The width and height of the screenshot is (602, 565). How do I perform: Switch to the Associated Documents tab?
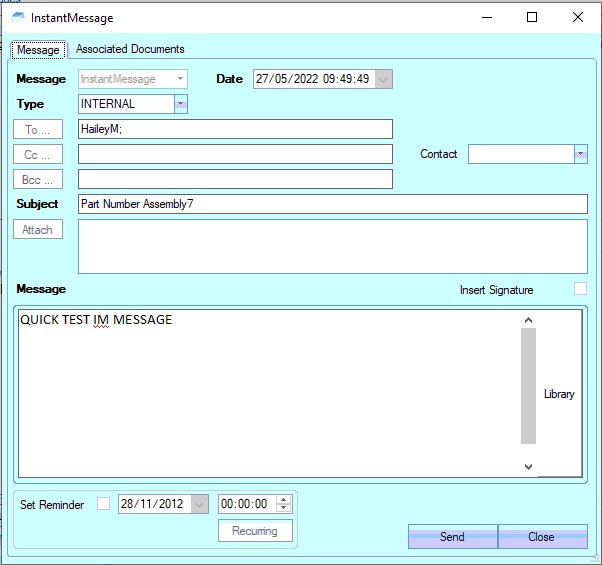point(130,49)
